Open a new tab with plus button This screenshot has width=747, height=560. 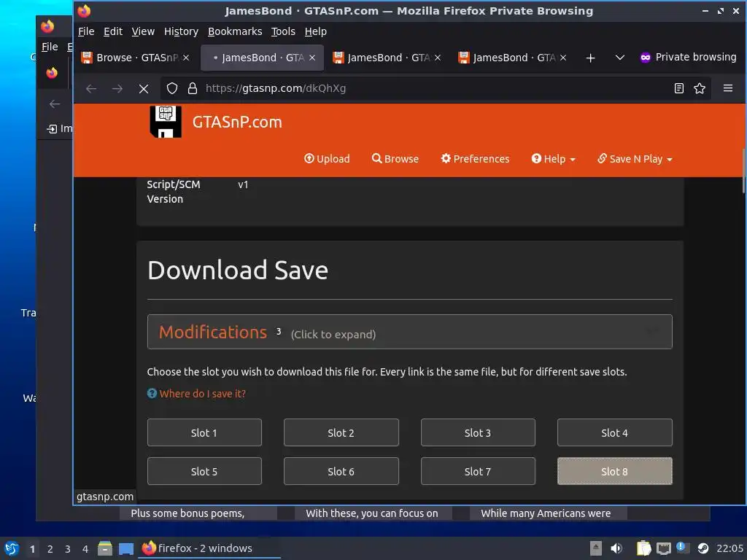click(x=590, y=58)
